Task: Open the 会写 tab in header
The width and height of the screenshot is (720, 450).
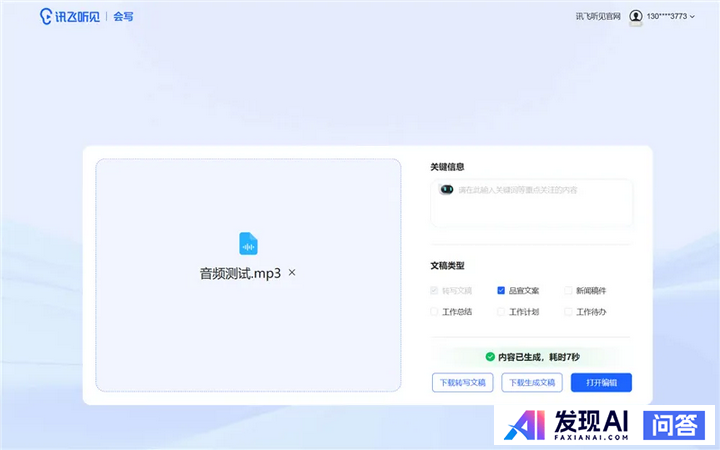Action: pyautogui.click(x=124, y=16)
